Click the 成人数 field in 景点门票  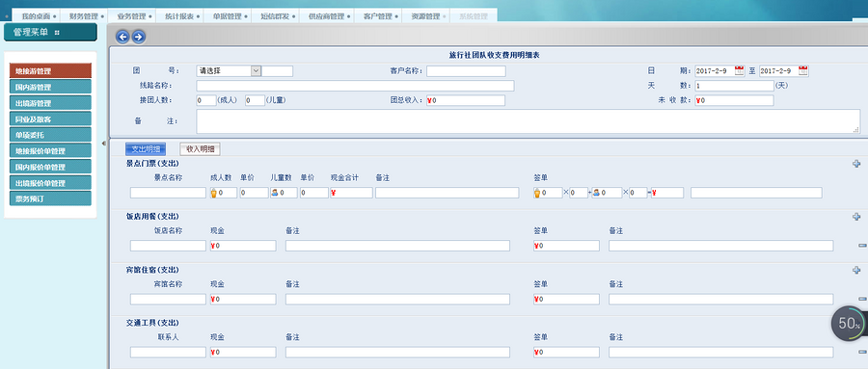click(x=223, y=193)
